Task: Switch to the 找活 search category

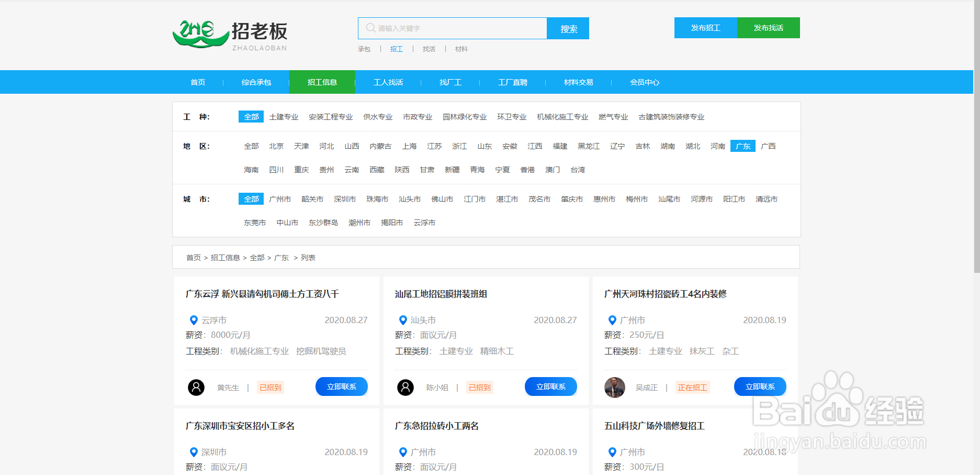Action: coord(429,49)
